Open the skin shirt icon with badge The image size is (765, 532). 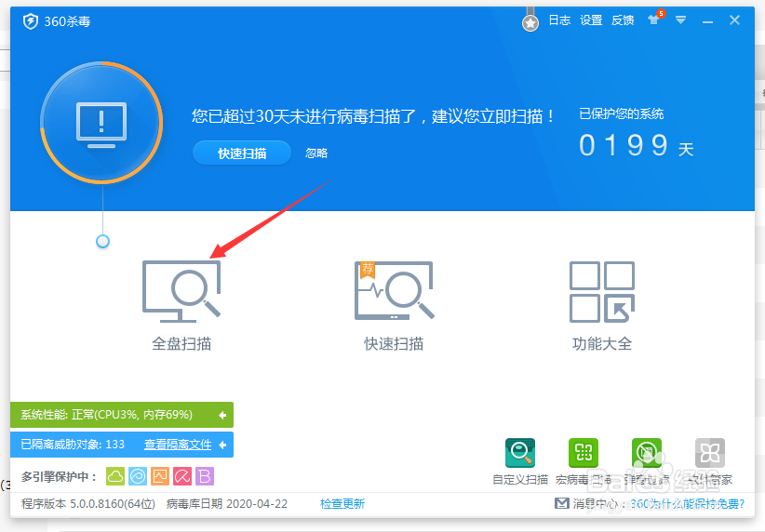point(656,18)
